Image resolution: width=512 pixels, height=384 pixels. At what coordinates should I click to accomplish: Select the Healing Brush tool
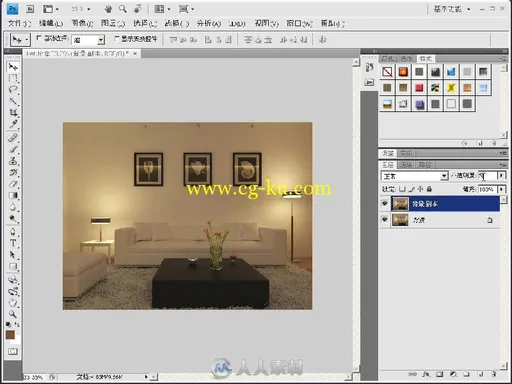pyautogui.click(x=13, y=137)
